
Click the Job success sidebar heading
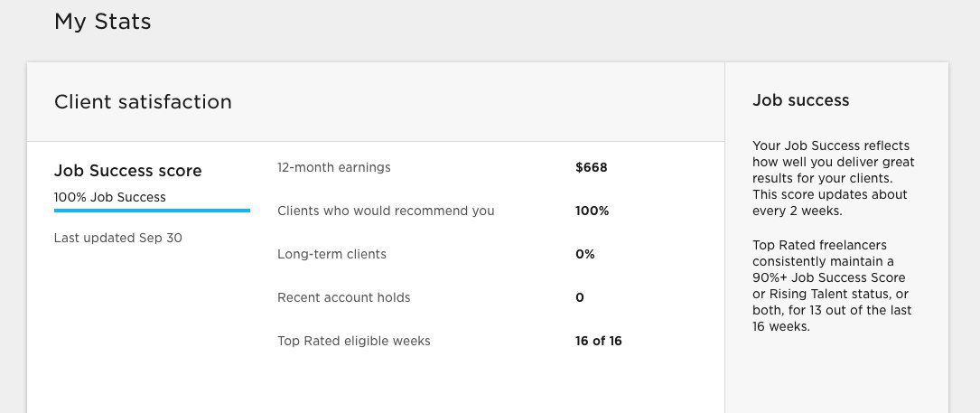point(801,100)
